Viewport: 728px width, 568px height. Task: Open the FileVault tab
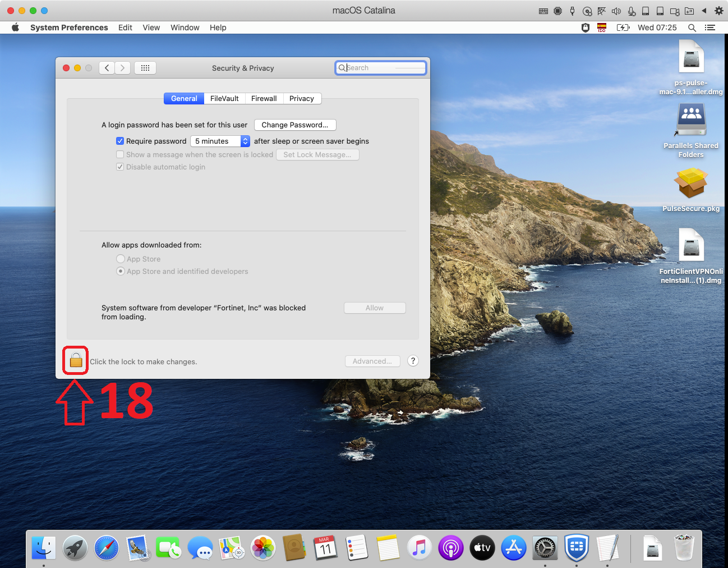(x=224, y=98)
